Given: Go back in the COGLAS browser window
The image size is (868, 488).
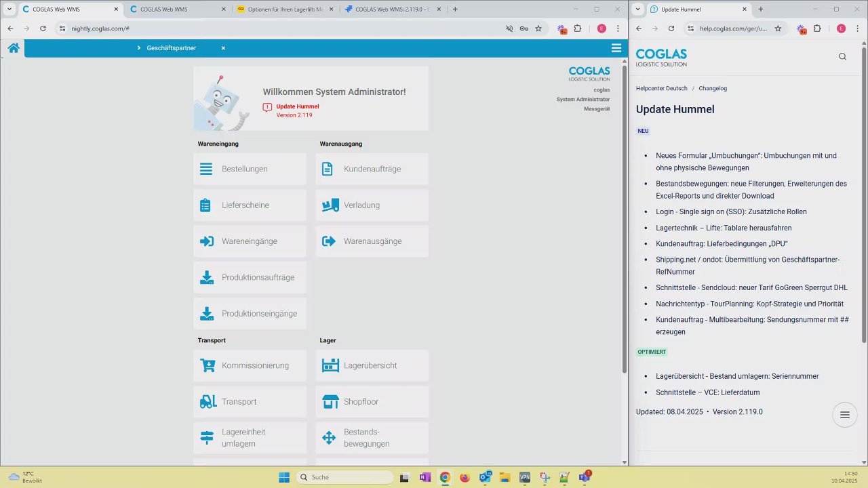Looking at the screenshot, I should coord(10,28).
